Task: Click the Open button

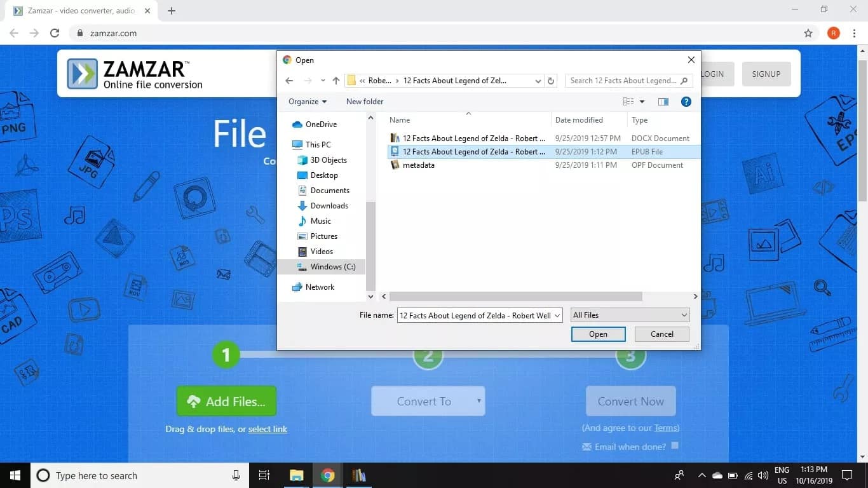Action: coord(598,334)
